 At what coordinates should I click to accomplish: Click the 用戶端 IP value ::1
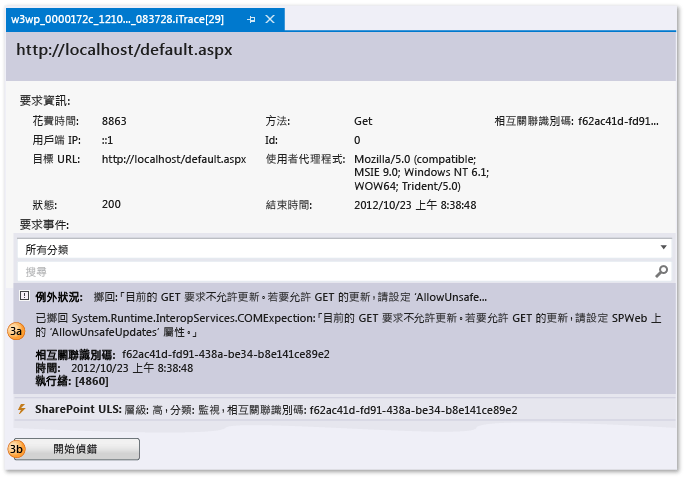coord(107,140)
